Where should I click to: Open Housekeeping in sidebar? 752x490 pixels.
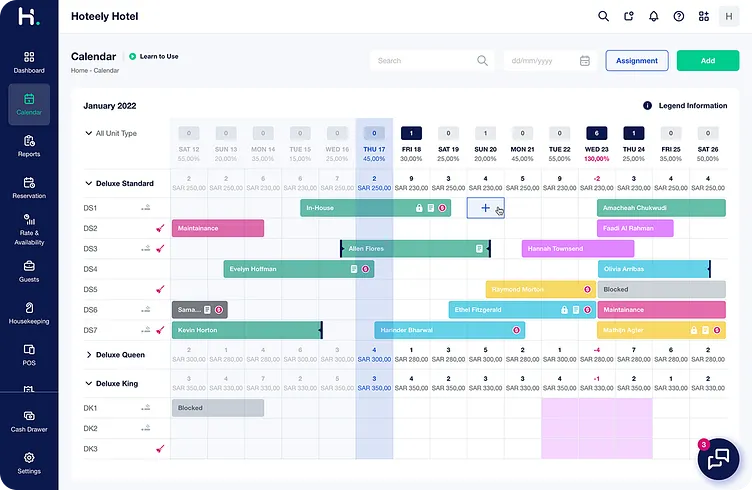tap(29, 314)
